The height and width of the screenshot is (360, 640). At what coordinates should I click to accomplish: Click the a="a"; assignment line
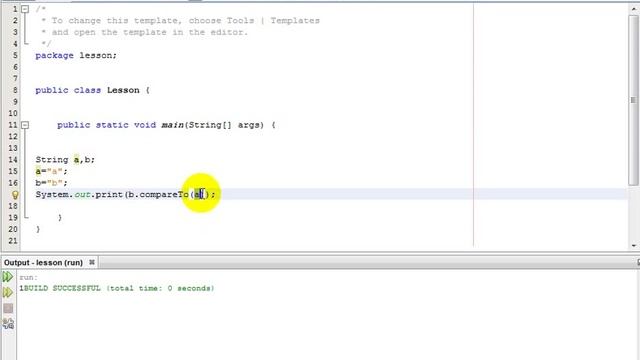coord(51,171)
